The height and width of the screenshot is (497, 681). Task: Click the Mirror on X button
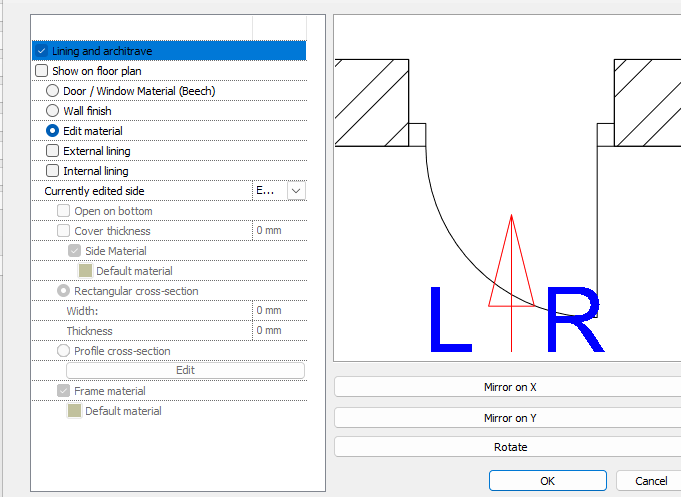[x=510, y=387]
